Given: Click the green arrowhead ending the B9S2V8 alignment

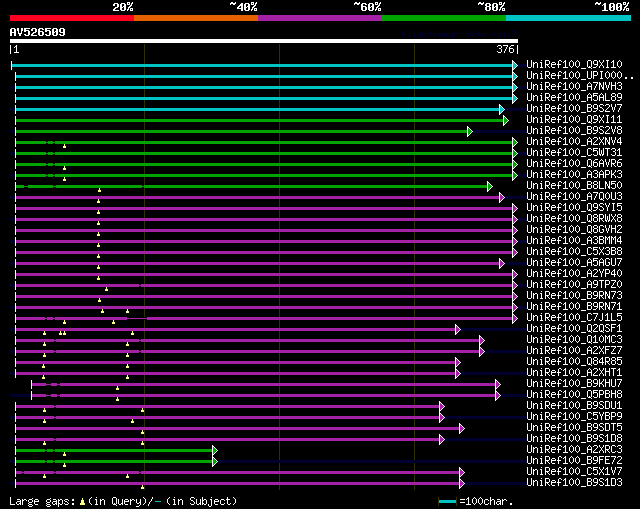Looking at the screenshot, I should click(x=470, y=131).
